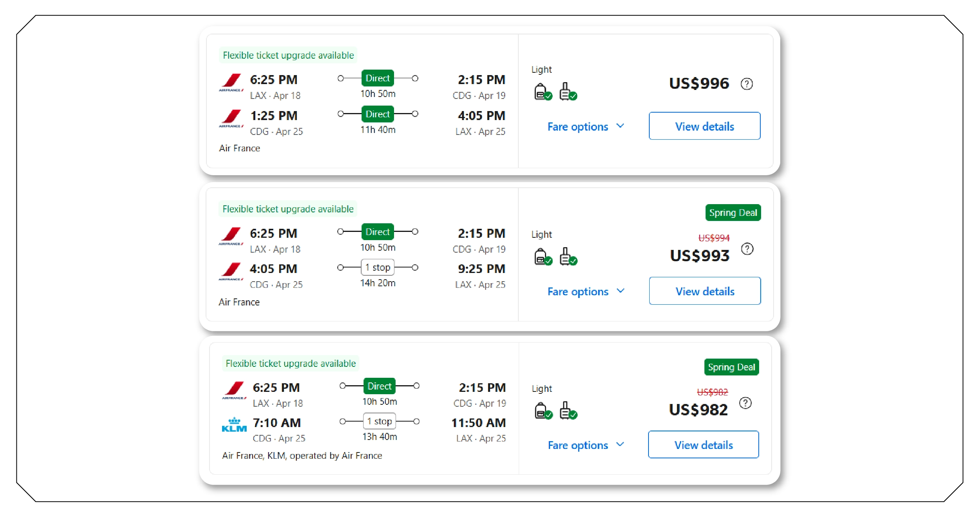Click the Air France logo on the first outbound flight
Screen dimensions: 980x517
(231, 84)
